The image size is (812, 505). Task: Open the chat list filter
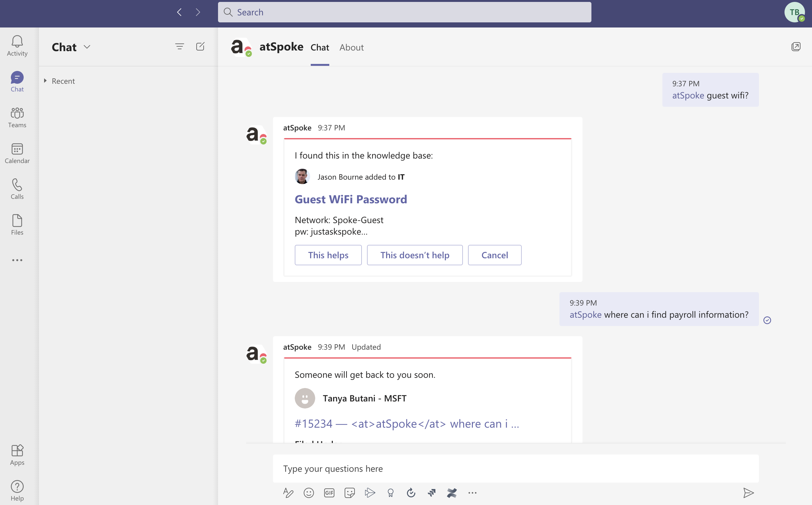[x=180, y=46]
